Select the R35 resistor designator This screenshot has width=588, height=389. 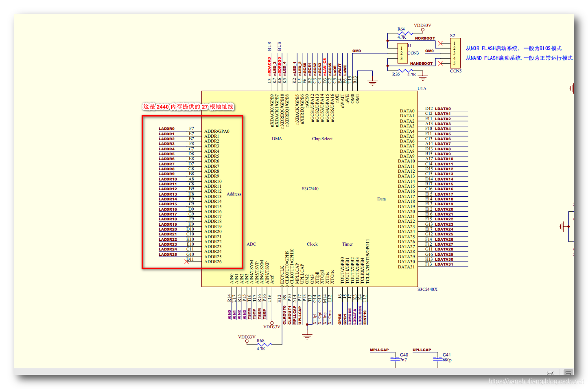(396, 74)
